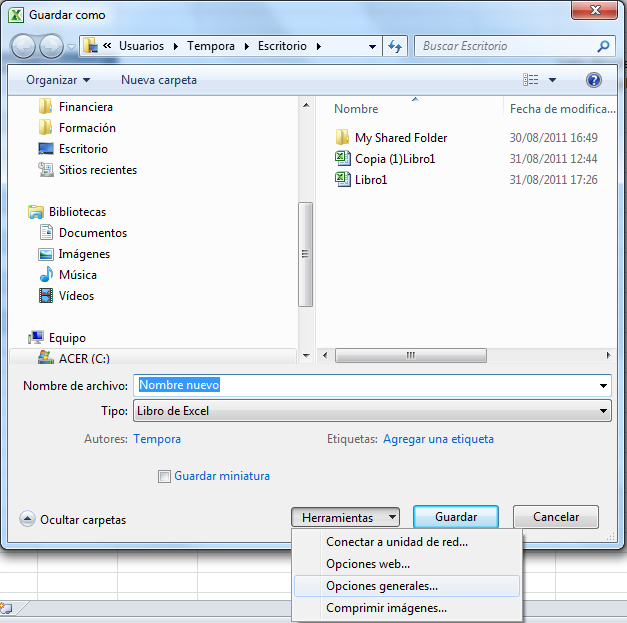Click the ACER (C:) drive icon
The width and height of the screenshot is (627, 623).
[46, 357]
